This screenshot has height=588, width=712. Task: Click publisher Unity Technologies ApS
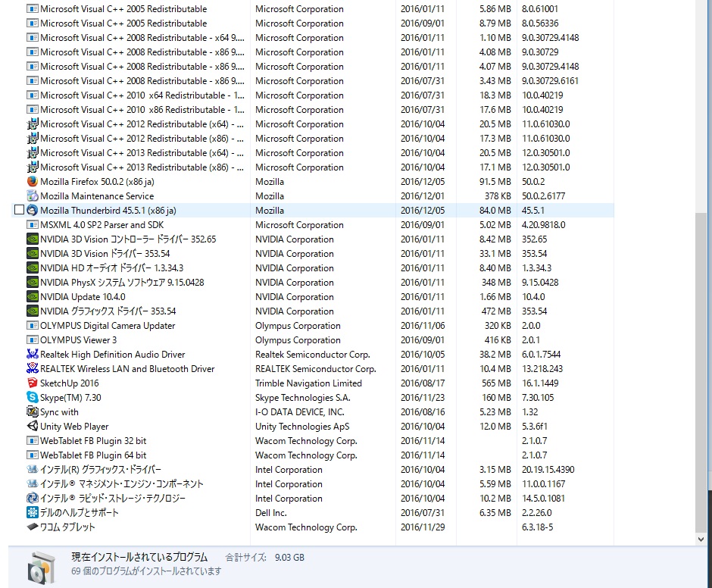(x=302, y=427)
